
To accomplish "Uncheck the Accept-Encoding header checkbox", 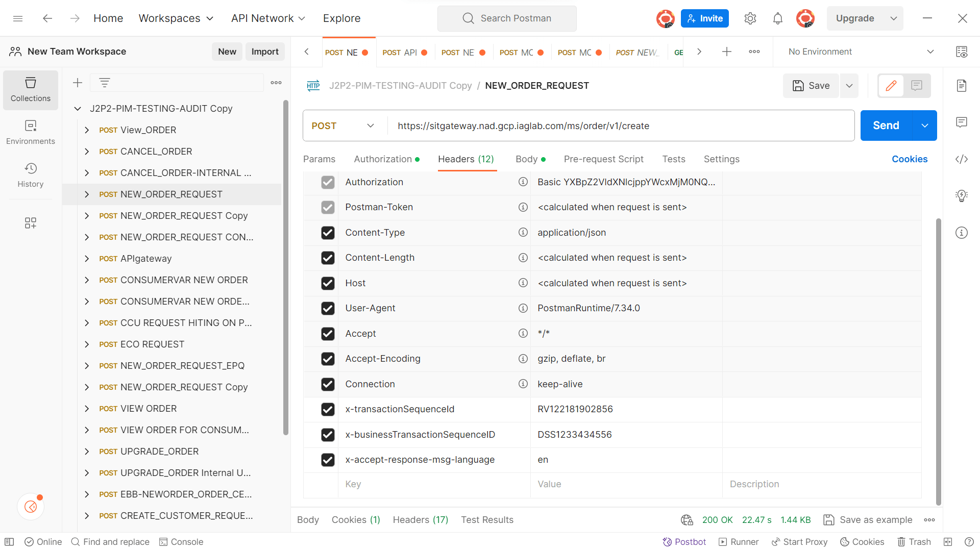I will (x=328, y=359).
